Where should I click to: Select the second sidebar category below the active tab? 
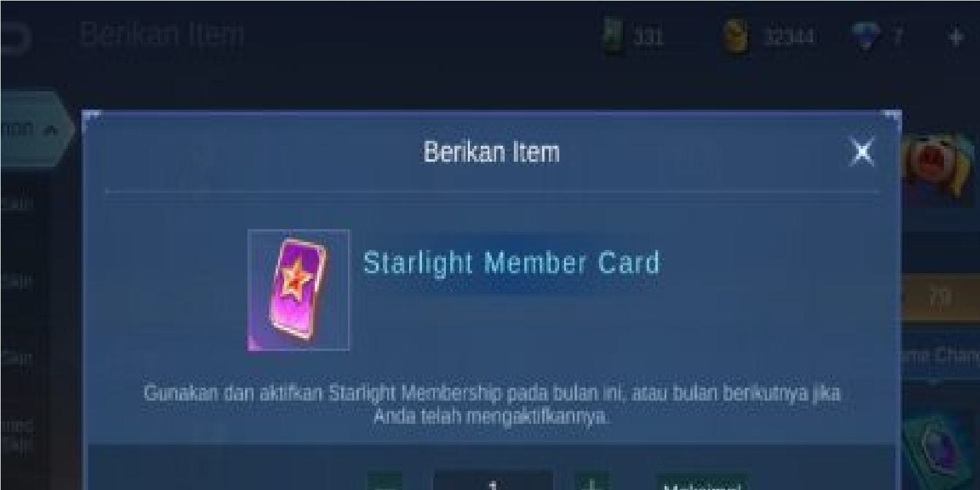pos(17,281)
